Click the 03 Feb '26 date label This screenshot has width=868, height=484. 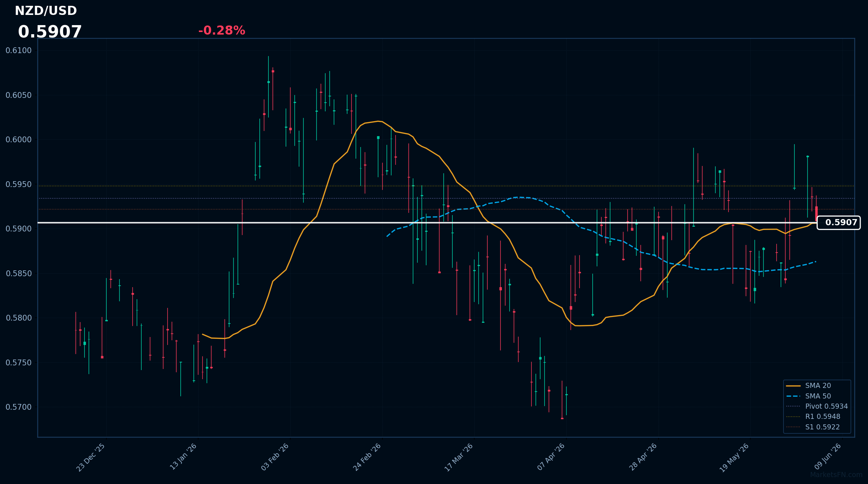[275, 457]
